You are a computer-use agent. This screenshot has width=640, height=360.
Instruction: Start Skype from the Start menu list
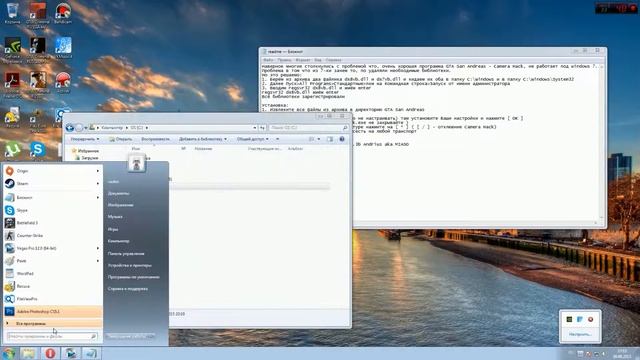53,210
